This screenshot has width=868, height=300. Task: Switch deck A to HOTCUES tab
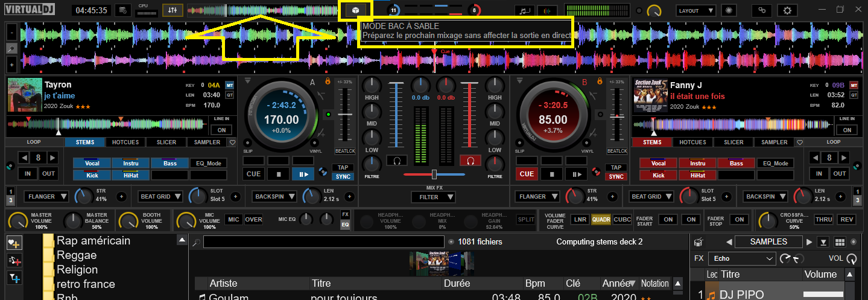point(125,142)
